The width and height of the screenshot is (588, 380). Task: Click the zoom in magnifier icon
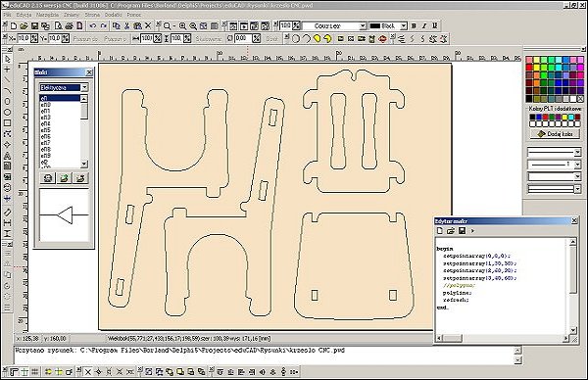[x=182, y=25]
